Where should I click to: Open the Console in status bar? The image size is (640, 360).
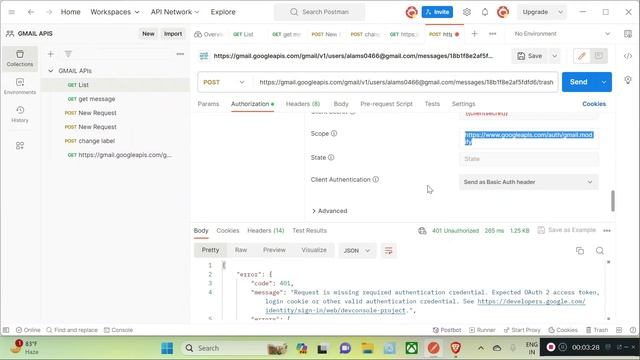(118, 330)
